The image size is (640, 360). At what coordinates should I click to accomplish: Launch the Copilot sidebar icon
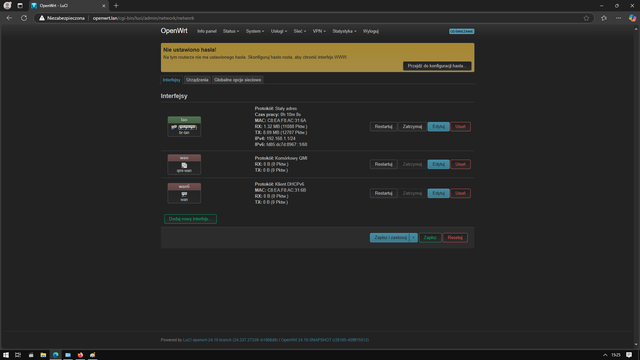tap(632, 18)
